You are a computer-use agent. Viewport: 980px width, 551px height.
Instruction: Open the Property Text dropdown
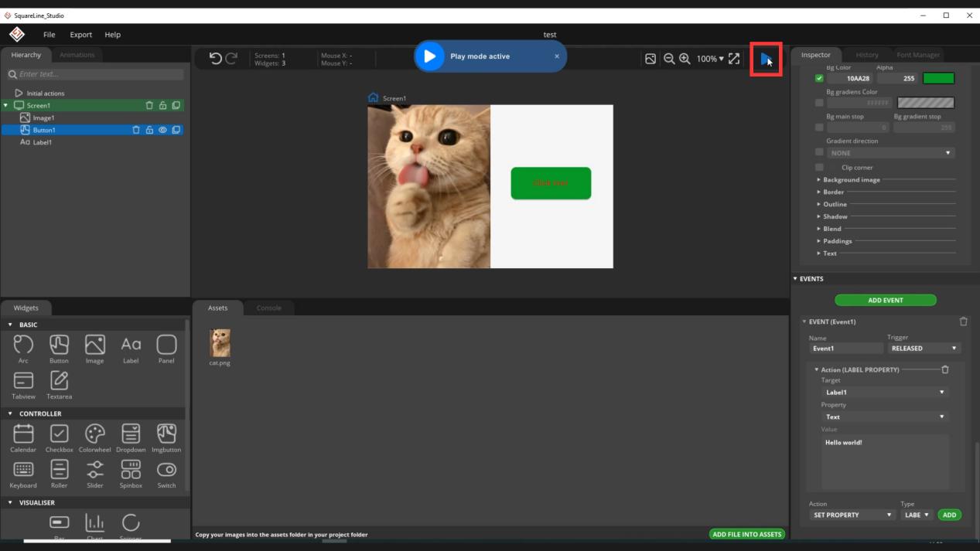[x=885, y=417]
